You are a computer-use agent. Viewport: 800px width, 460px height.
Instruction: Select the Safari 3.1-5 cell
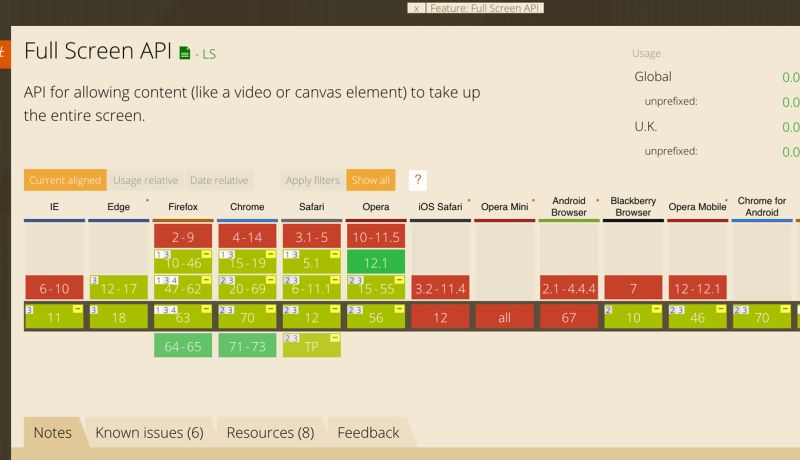(x=311, y=237)
